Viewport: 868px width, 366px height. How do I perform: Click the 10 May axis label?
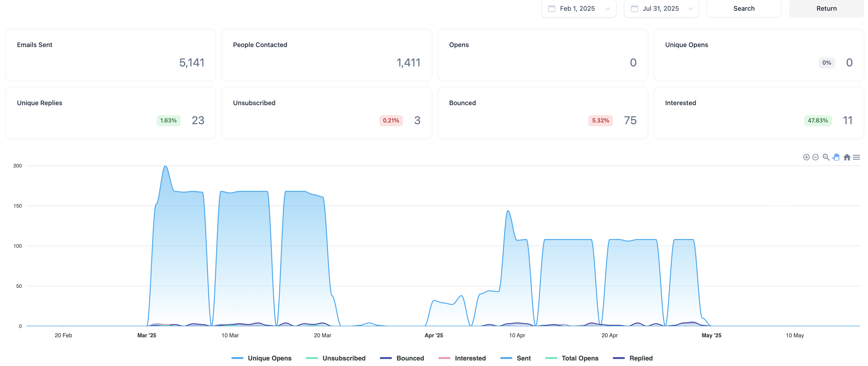click(795, 336)
